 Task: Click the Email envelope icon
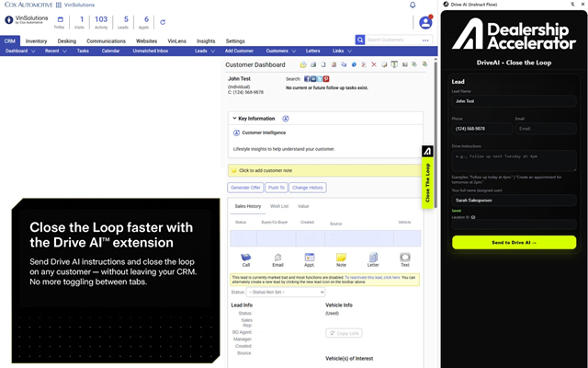pos(277,258)
